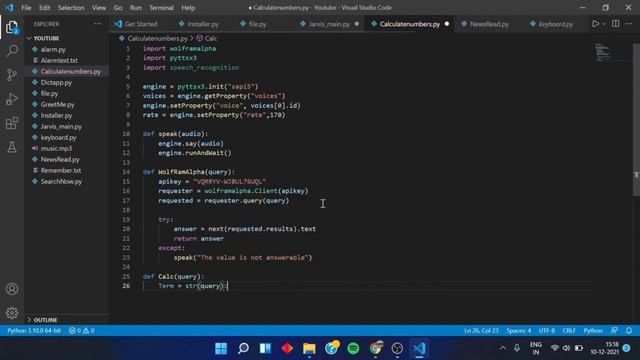Click the errors and warnings status indicator

[82, 331]
